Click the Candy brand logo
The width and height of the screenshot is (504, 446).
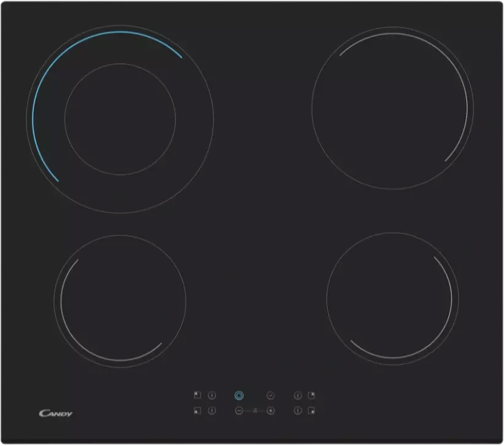pyautogui.click(x=56, y=413)
